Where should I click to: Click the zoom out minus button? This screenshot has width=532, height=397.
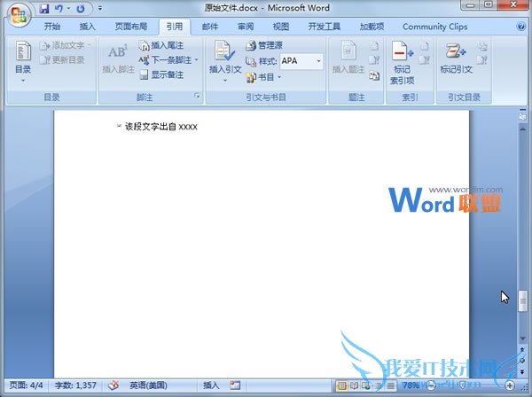click(x=431, y=385)
